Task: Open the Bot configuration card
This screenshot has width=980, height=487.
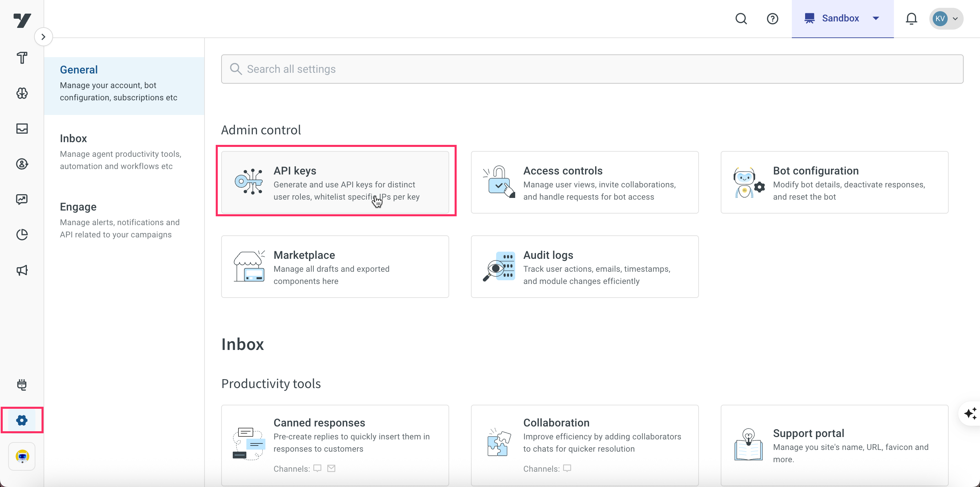Action: (x=834, y=182)
